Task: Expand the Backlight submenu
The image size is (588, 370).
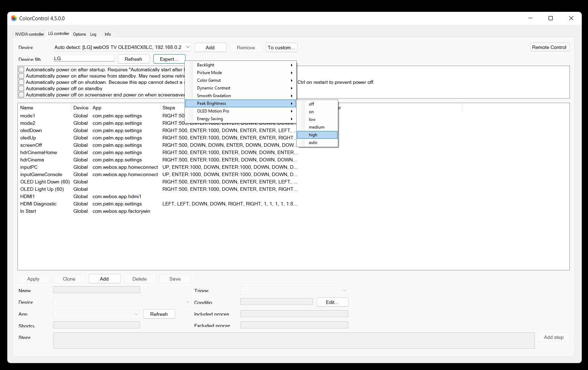Action: 241,65
